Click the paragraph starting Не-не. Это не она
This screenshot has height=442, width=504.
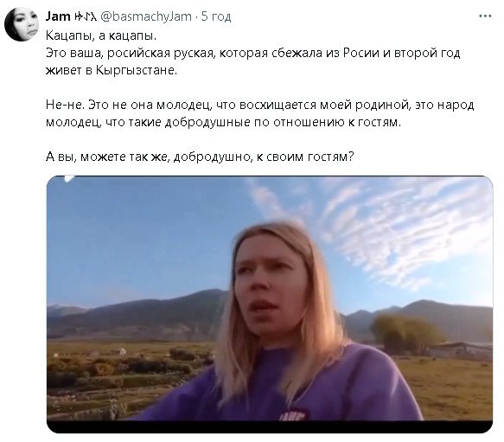259,113
